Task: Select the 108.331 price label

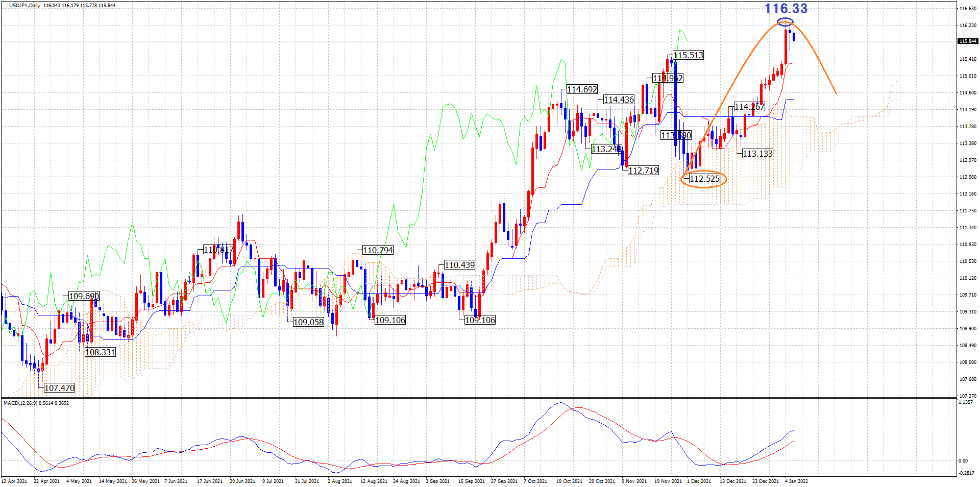Action: [x=100, y=352]
